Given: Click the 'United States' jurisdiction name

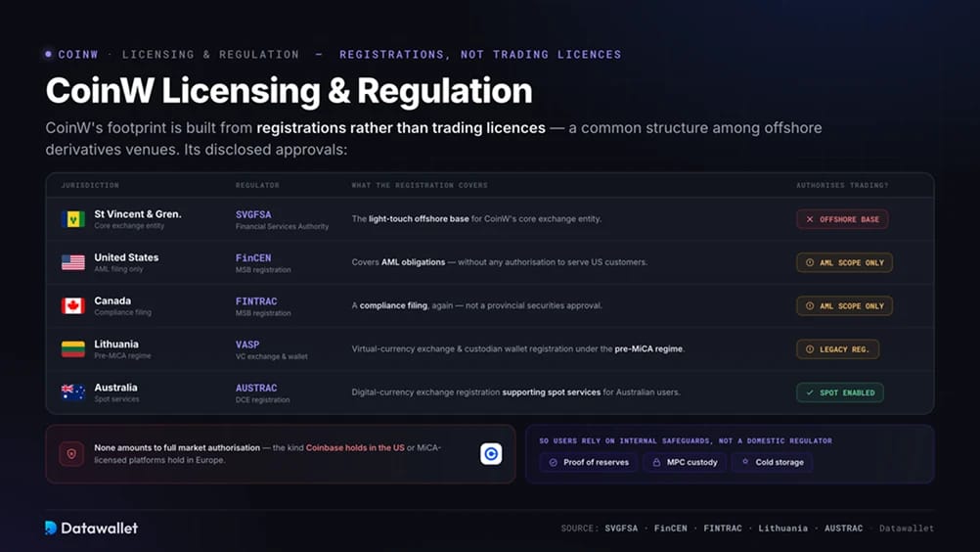Looking at the screenshot, I should pyautogui.click(x=126, y=257).
